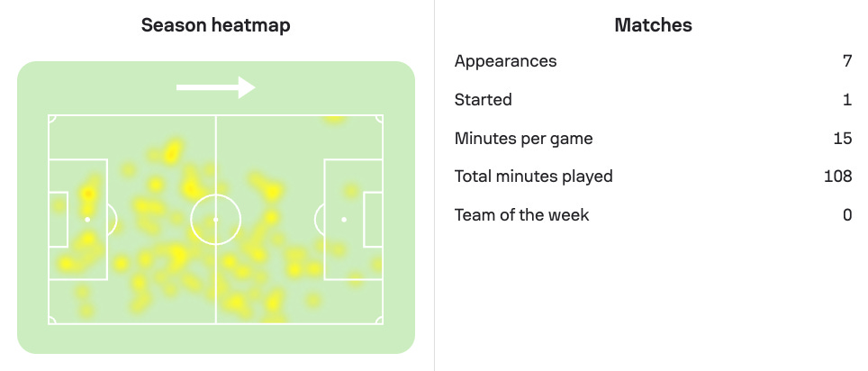Click the top-right corner arc of pitch
The width and height of the screenshot is (868, 371).
(x=379, y=119)
